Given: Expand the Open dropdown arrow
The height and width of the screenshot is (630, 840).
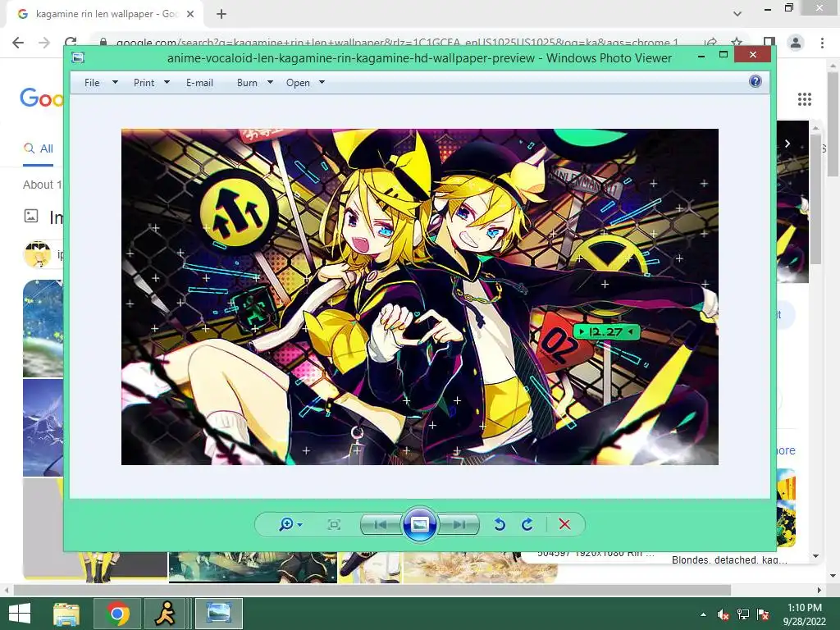Looking at the screenshot, I should (x=322, y=83).
